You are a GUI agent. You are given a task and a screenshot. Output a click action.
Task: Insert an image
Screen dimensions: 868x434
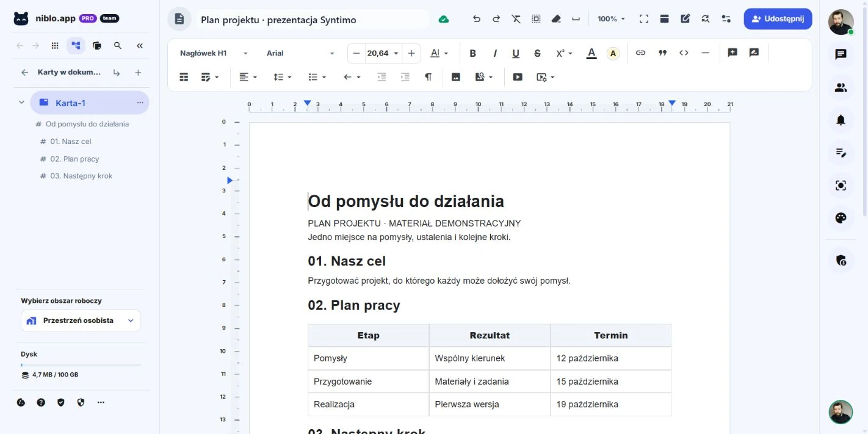pos(455,77)
